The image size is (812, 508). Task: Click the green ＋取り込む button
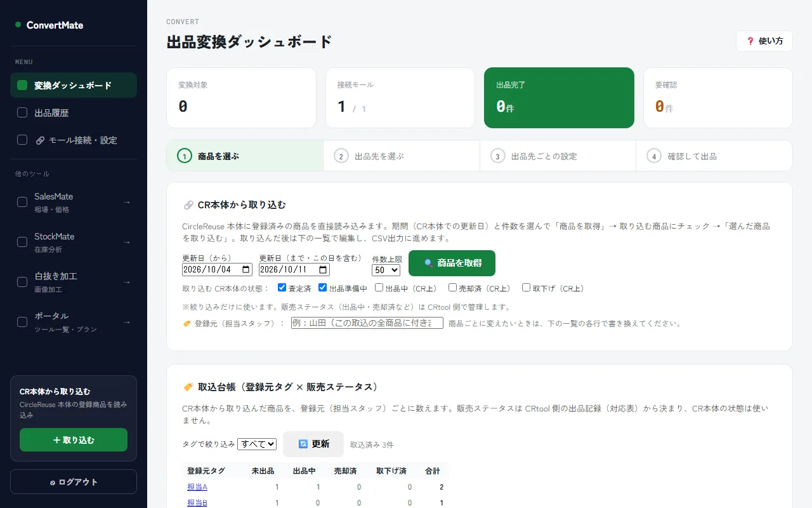[74, 439]
